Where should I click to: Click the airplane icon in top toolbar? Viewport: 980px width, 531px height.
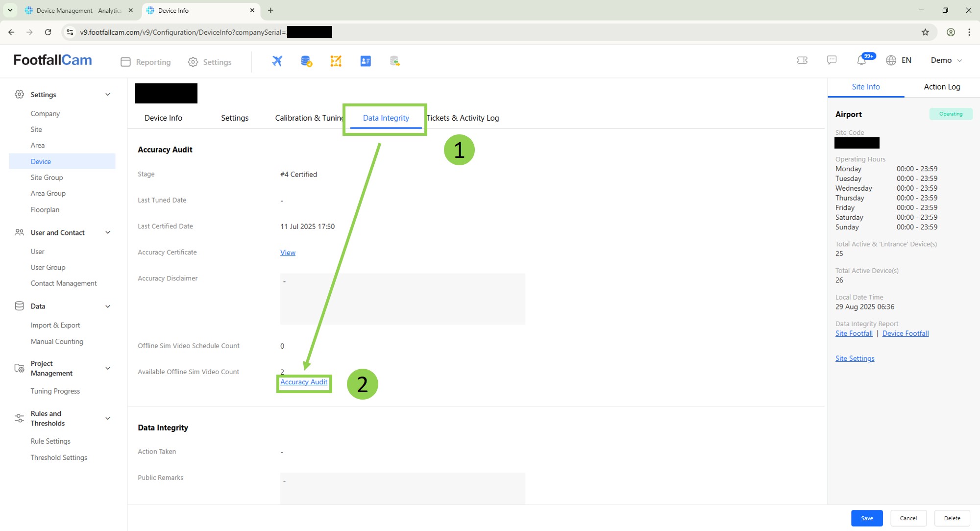[277, 61]
